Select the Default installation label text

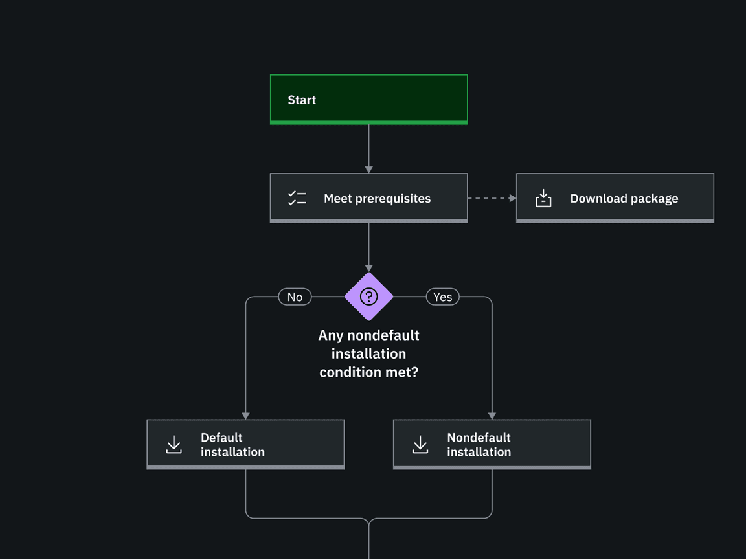(232, 445)
